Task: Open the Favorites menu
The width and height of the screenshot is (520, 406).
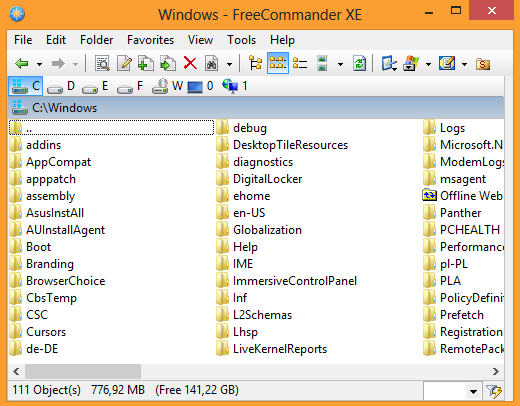Action: tap(150, 40)
